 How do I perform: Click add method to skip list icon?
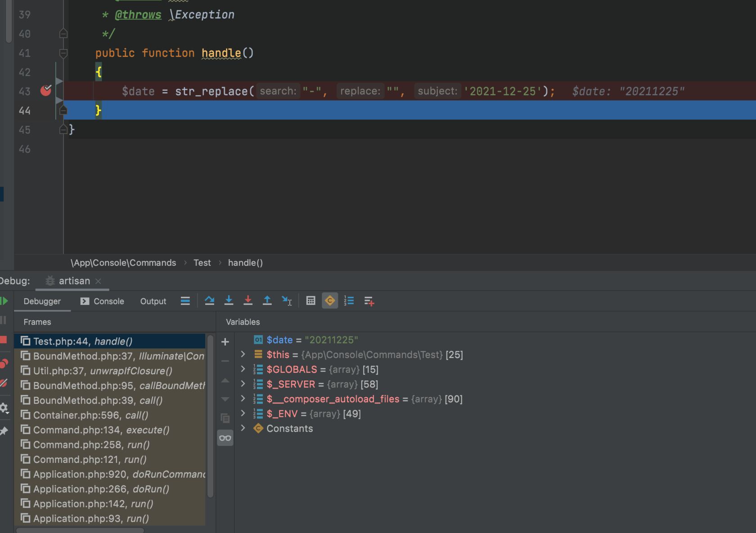click(x=369, y=301)
